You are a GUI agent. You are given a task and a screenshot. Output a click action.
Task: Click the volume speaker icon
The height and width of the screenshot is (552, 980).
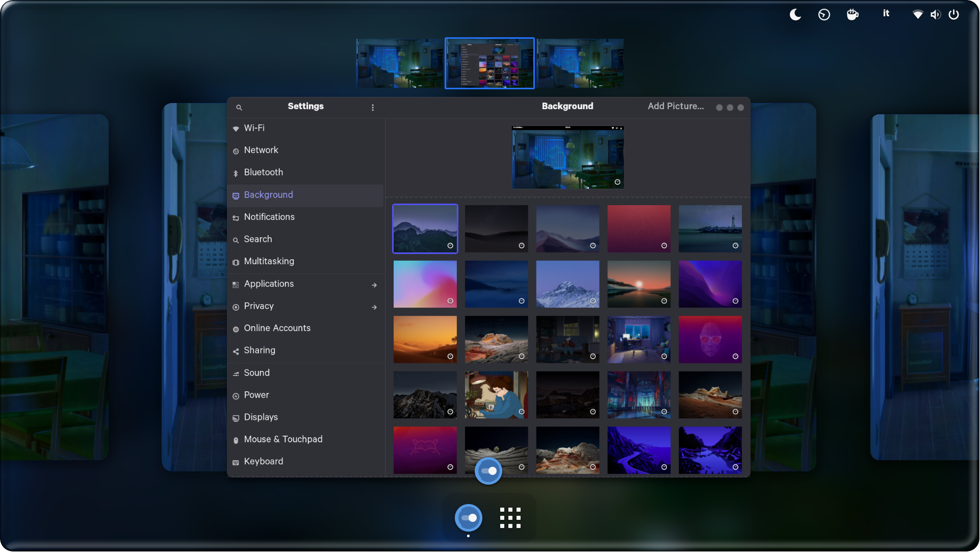(935, 14)
